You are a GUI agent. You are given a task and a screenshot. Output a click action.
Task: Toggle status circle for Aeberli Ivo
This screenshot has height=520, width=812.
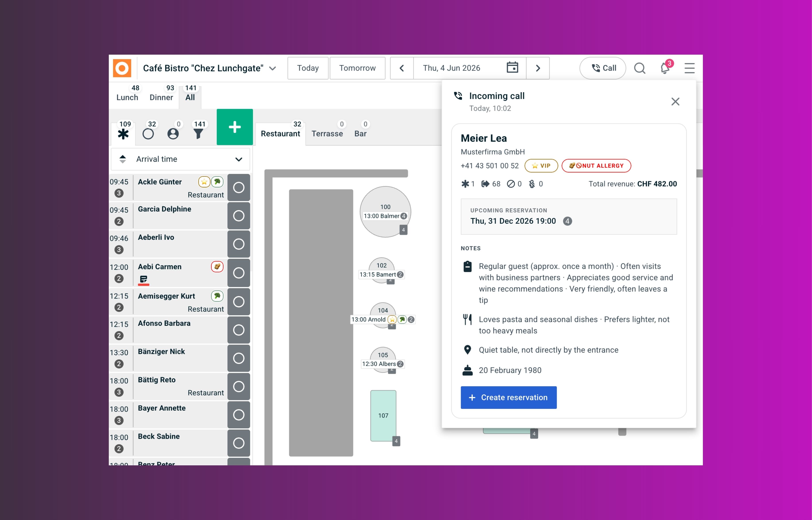239,244
